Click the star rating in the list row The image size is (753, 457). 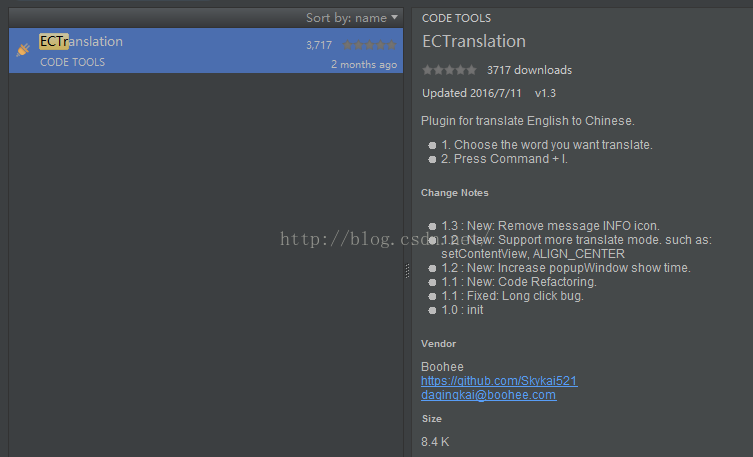pos(370,45)
